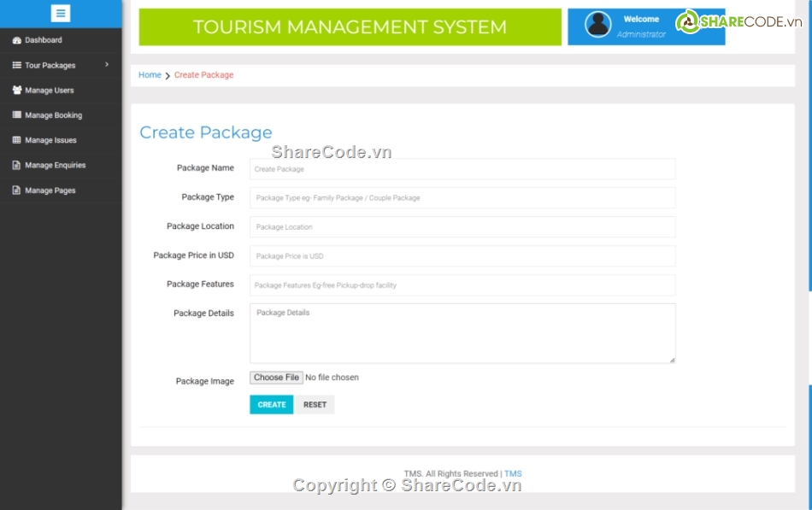Image resolution: width=812 pixels, height=510 pixels.
Task: Click the 'TMS. All Rights Reserved' footer text
Action: tap(450, 474)
